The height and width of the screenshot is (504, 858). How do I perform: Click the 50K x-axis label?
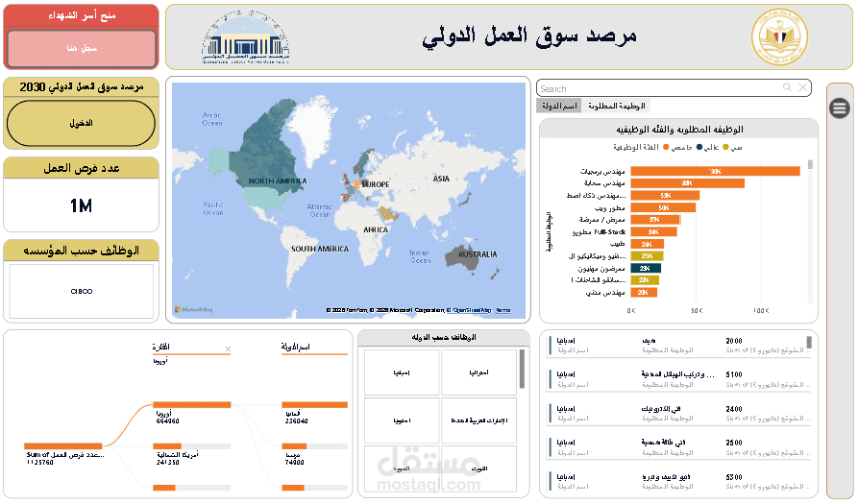(x=696, y=310)
